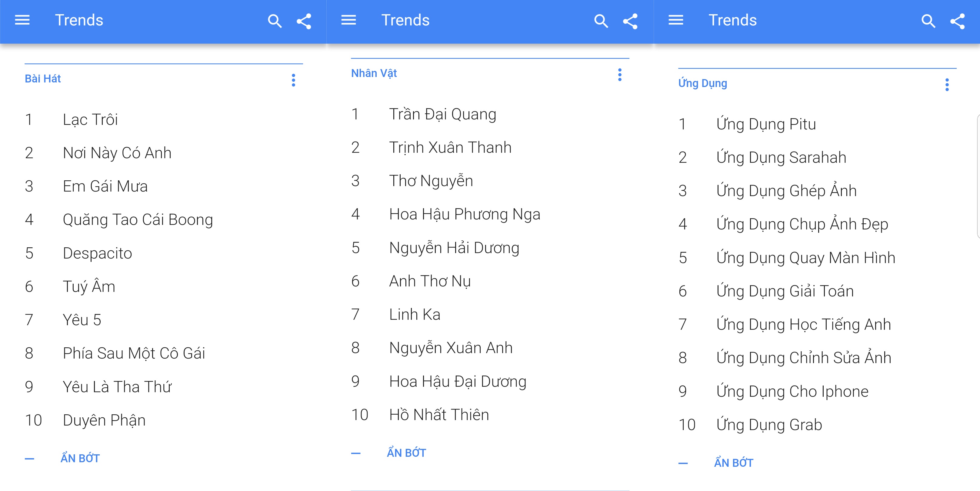Select the song Lạc Trôi

click(x=90, y=120)
